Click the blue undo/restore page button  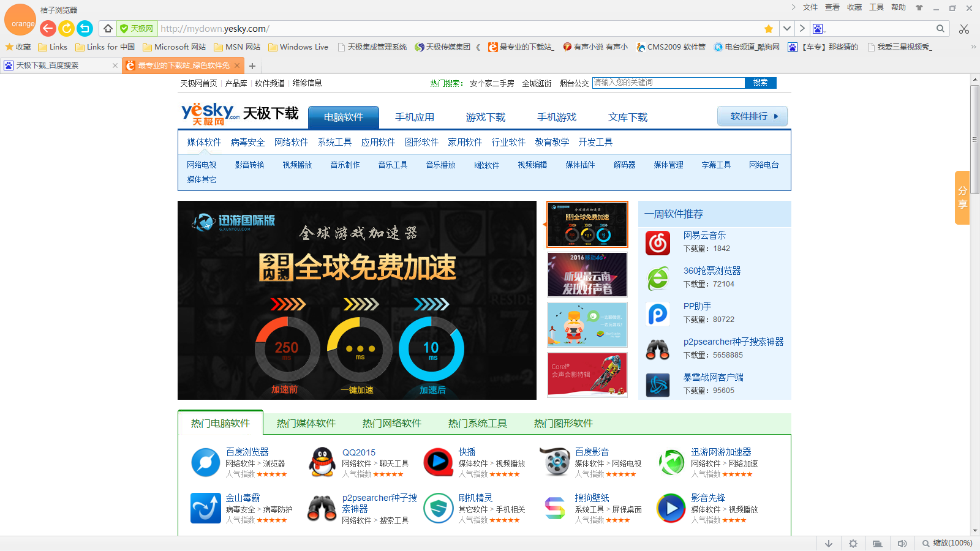point(85,28)
